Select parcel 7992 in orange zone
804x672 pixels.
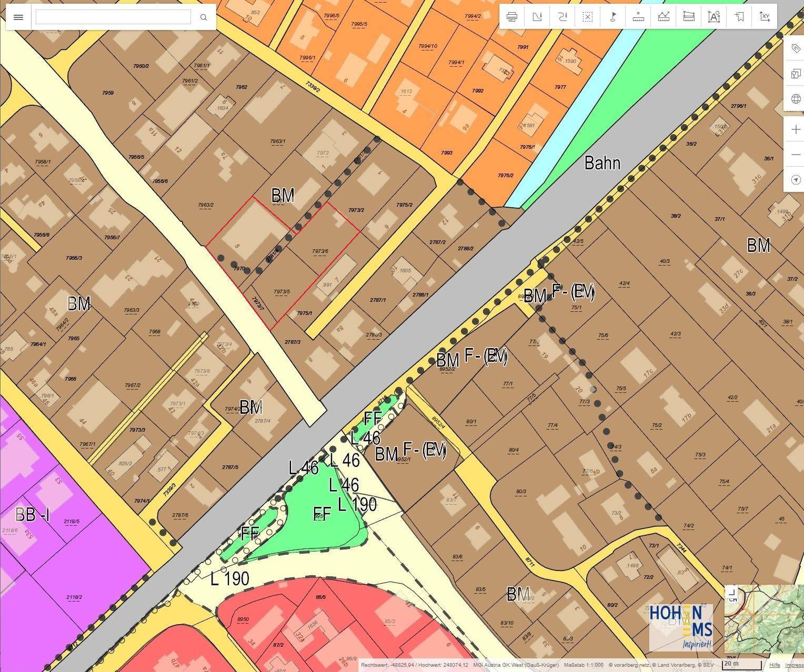click(x=478, y=90)
